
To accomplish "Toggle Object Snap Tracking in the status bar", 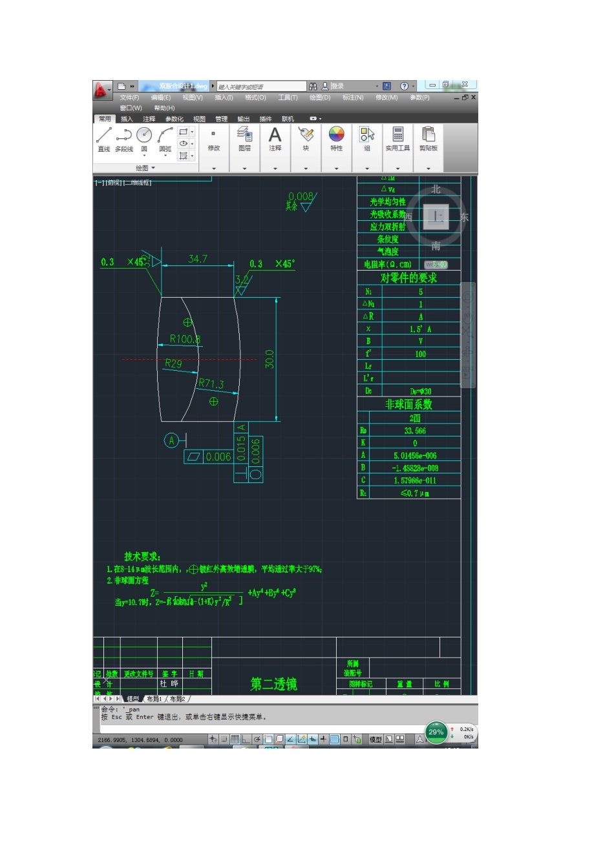I will click(290, 739).
